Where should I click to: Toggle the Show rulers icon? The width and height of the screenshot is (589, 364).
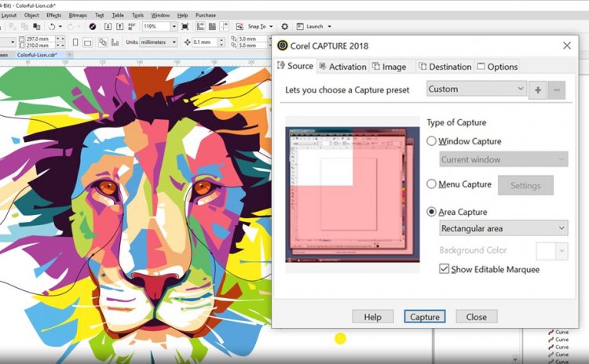coord(200,26)
